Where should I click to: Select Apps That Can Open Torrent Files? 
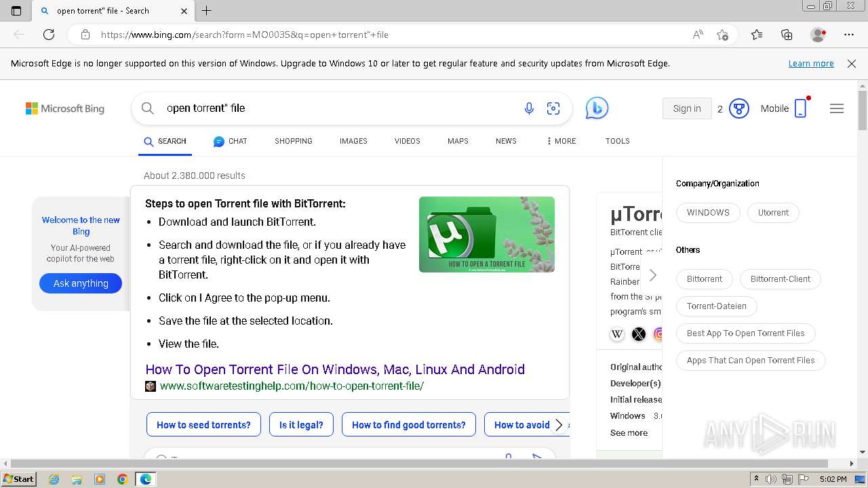tap(751, 360)
